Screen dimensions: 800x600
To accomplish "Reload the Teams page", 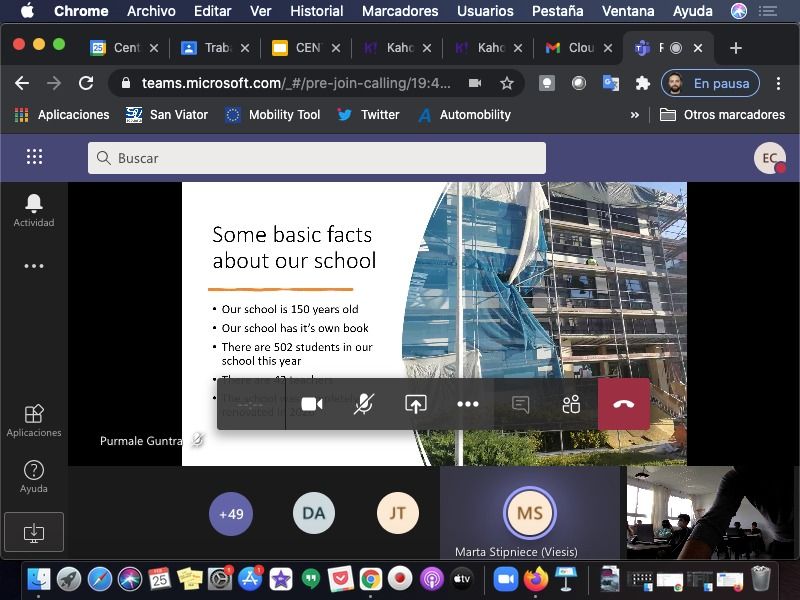I will pos(86,83).
